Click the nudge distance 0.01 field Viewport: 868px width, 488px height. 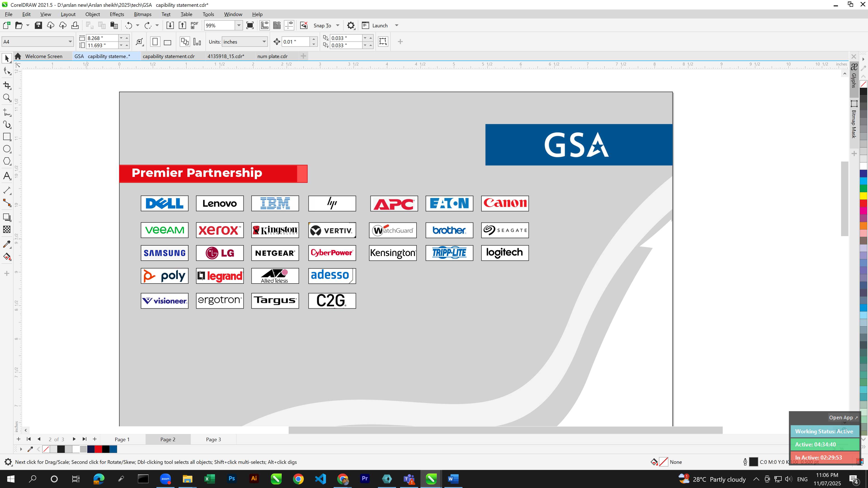[295, 42]
